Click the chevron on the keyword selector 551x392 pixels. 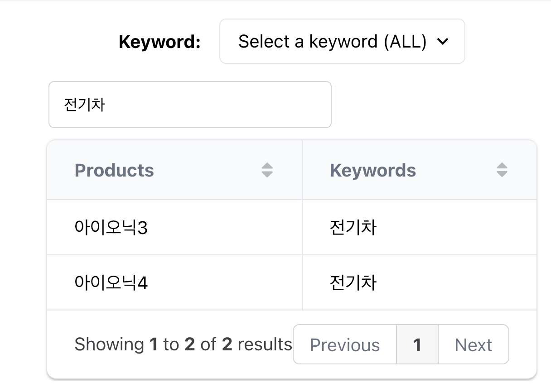pos(443,41)
